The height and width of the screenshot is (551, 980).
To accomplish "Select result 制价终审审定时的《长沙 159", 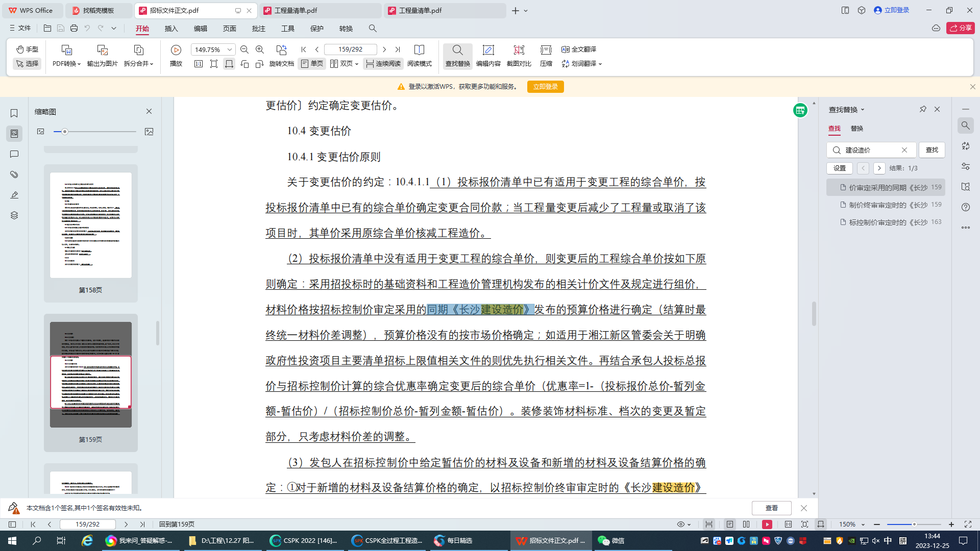I will point(886,205).
